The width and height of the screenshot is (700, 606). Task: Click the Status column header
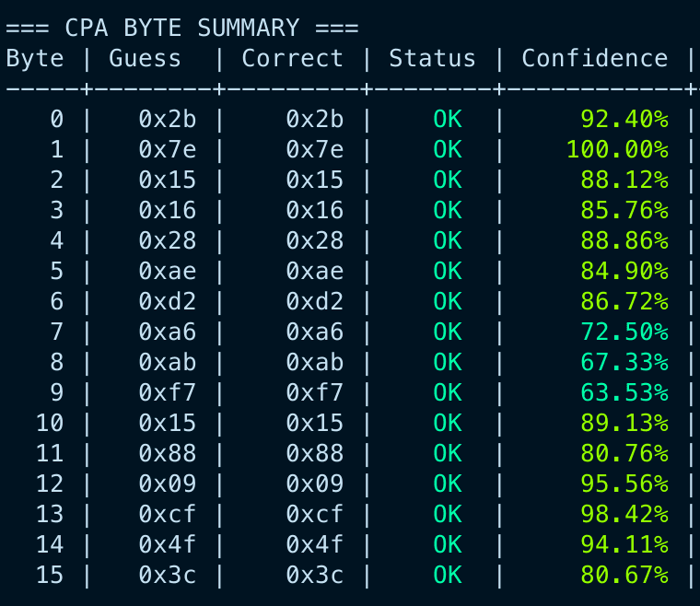[x=432, y=58]
